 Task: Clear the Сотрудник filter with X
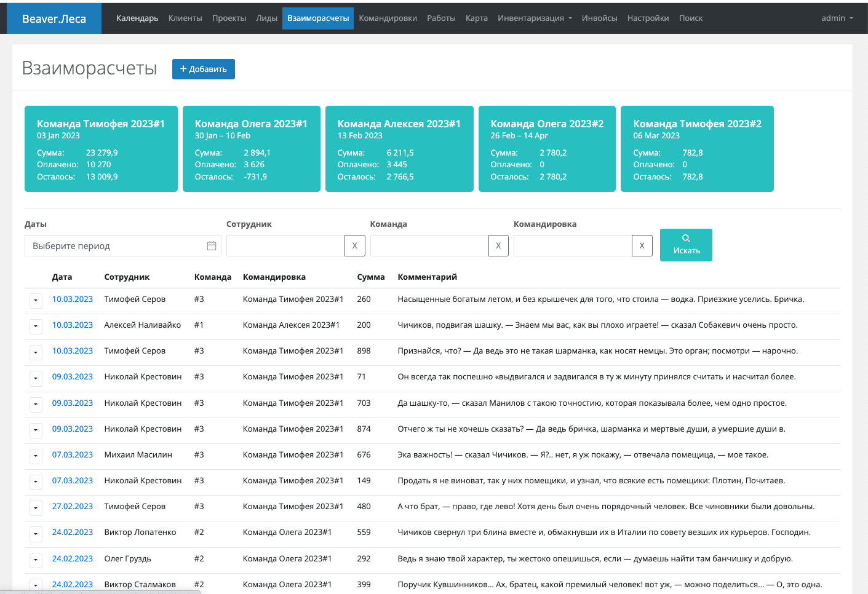tap(354, 246)
